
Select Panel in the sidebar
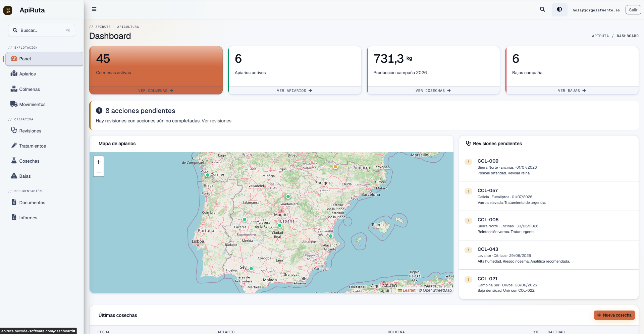coord(44,59)
